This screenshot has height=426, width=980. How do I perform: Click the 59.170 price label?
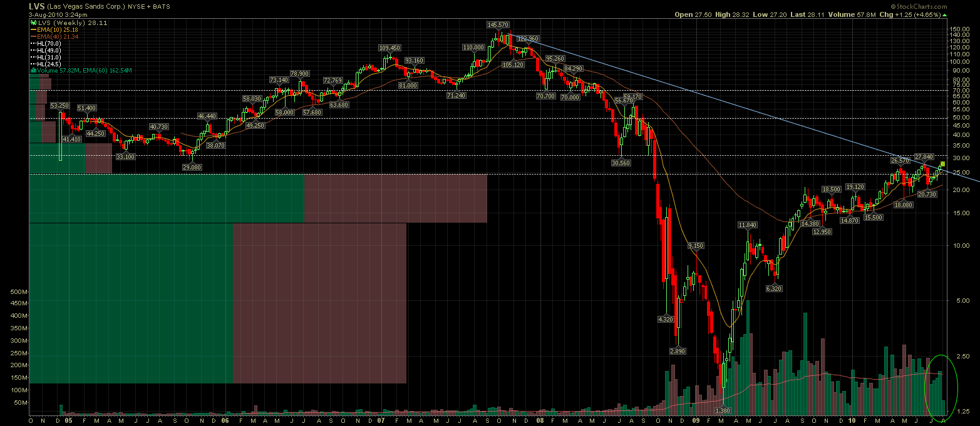click(633, 96)
